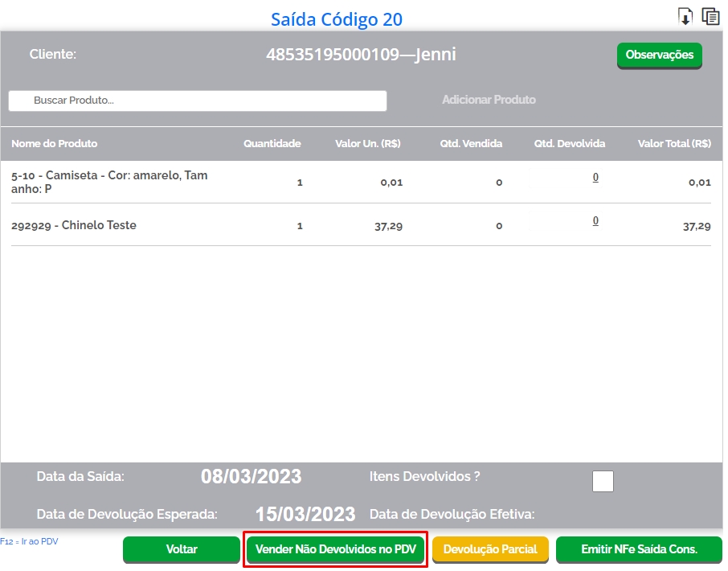Check the Itens Devolvidos checkbox
Image resolution: width=728 pixels, height=571 pixels.
pos(603,481)
